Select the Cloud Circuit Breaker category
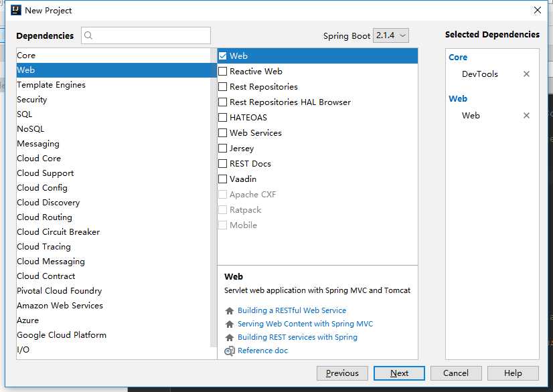Viewport: 553px width, 392px height. click(114, 232)
